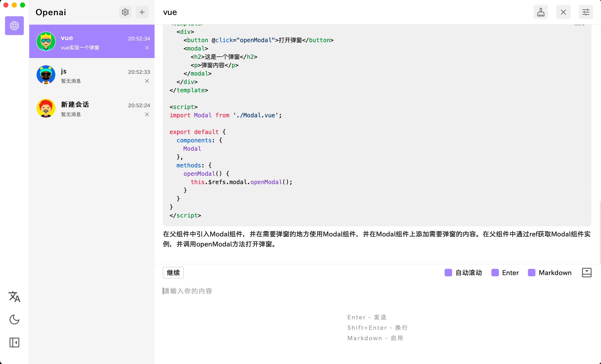Image resolution: width=601 pixels, height=364 pixels.
Task: Click the 继续 button
Action: (x=173, y=273)
